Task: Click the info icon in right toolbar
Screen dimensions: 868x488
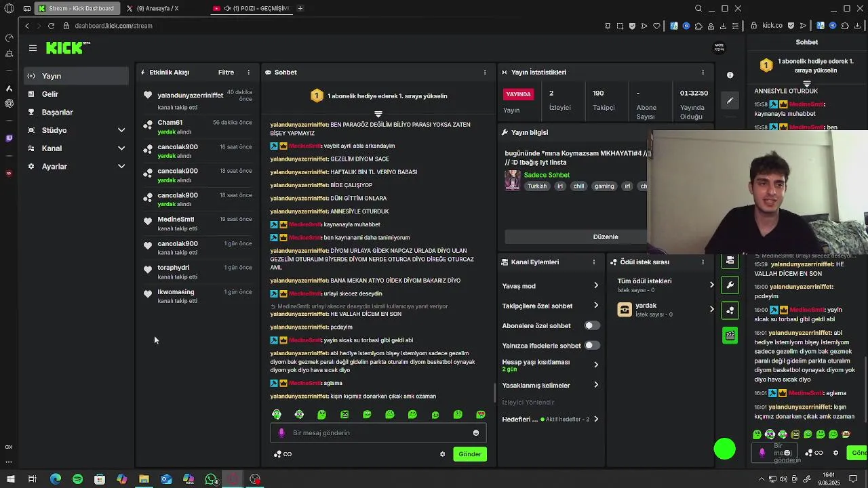Action: [730, 75]
